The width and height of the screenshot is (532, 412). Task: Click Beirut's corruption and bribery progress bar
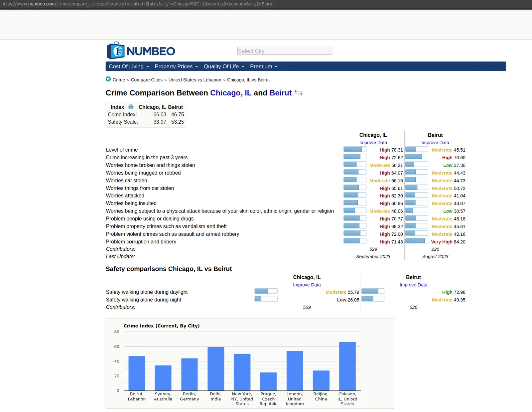point(417,241)
